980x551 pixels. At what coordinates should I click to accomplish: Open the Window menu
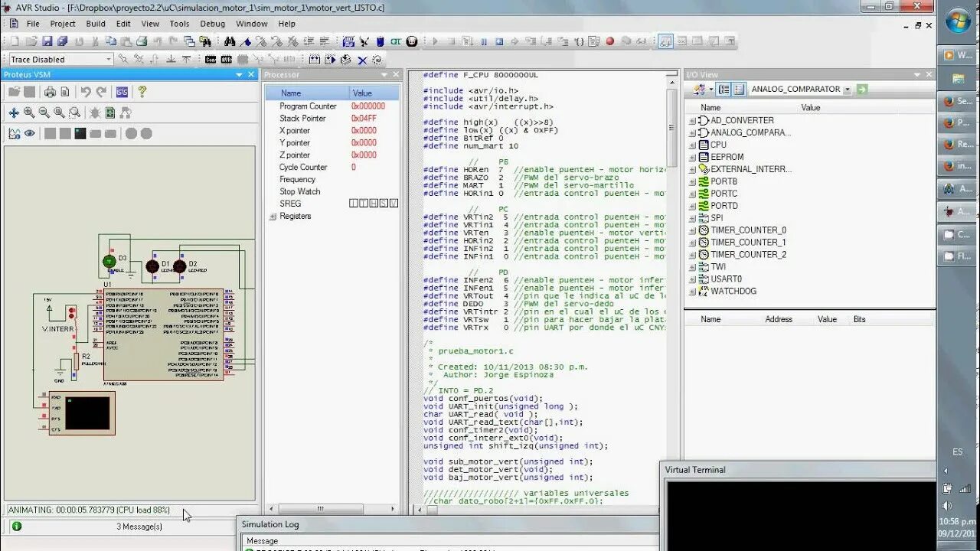click(251, 24)
